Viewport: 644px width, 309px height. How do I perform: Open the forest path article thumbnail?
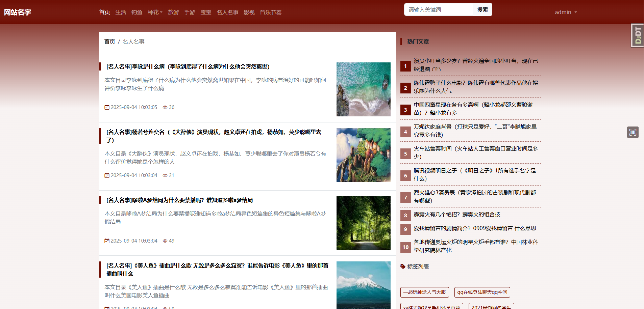coord(363,223)
